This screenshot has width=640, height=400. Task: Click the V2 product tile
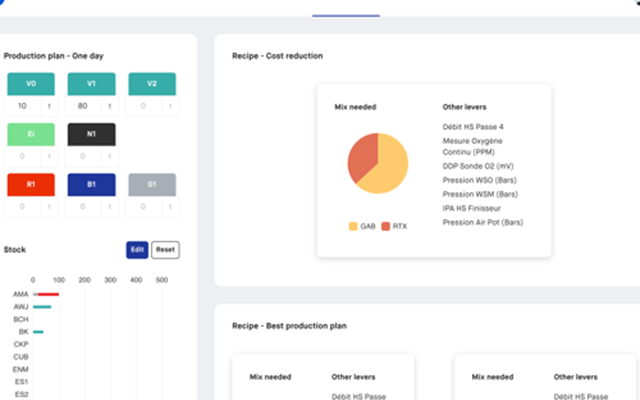pos(152,84)
